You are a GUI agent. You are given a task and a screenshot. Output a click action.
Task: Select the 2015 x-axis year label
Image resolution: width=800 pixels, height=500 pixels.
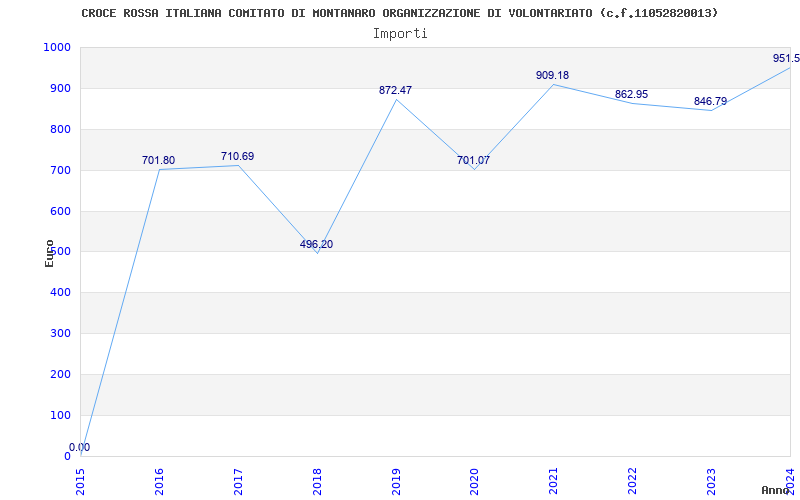[x=81, y=481]
